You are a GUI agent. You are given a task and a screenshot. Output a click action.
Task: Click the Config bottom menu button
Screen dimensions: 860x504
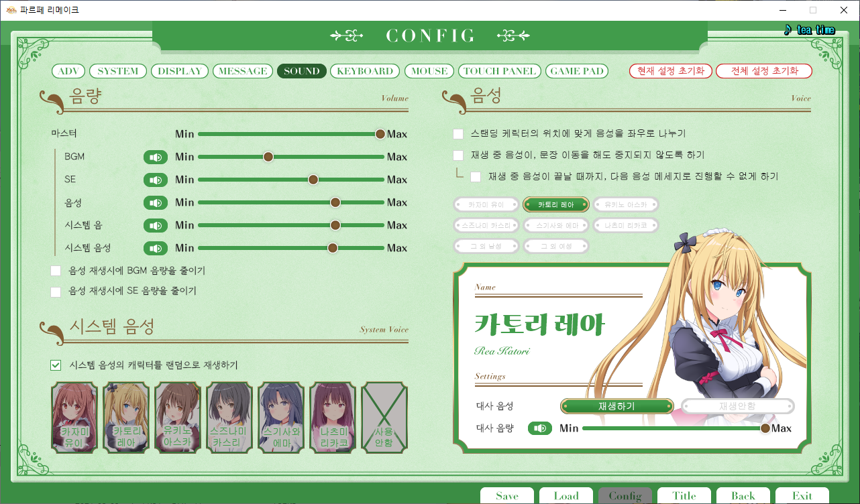[625, 496]
